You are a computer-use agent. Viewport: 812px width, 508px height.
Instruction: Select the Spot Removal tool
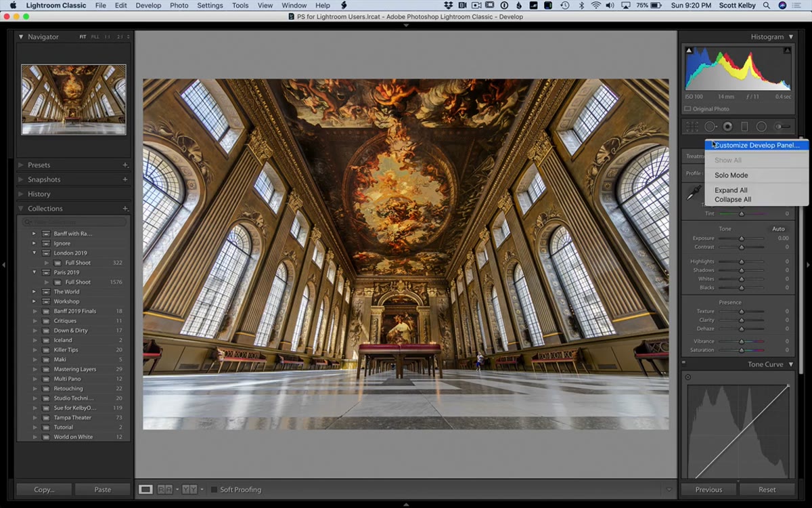point(710,127)
